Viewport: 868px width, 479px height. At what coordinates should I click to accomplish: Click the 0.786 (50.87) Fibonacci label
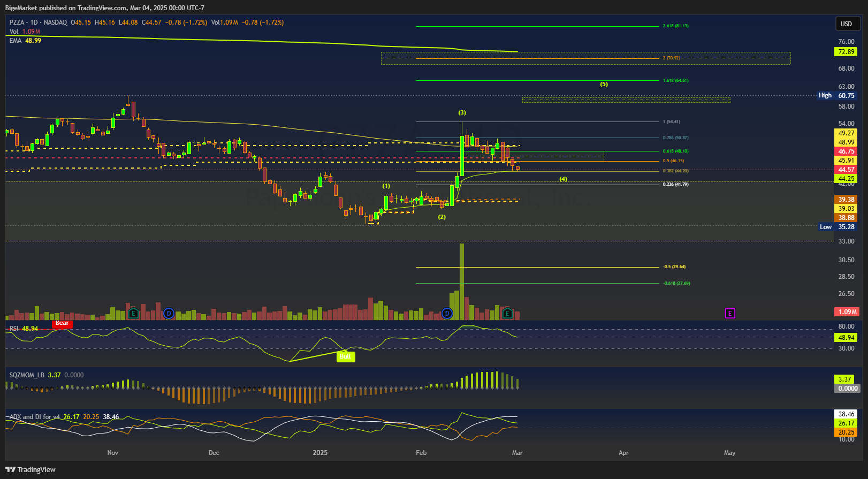(x=675, y=138)
